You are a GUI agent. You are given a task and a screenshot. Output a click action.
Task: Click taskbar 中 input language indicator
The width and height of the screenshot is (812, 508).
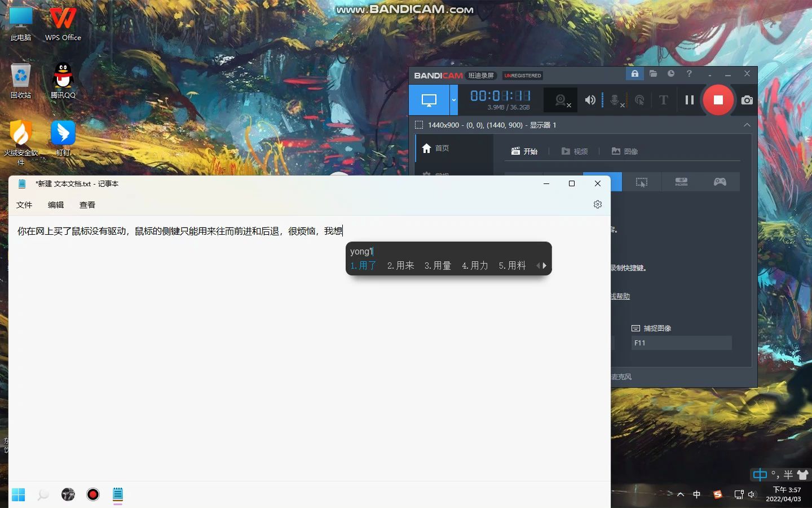tap(697, 494)
